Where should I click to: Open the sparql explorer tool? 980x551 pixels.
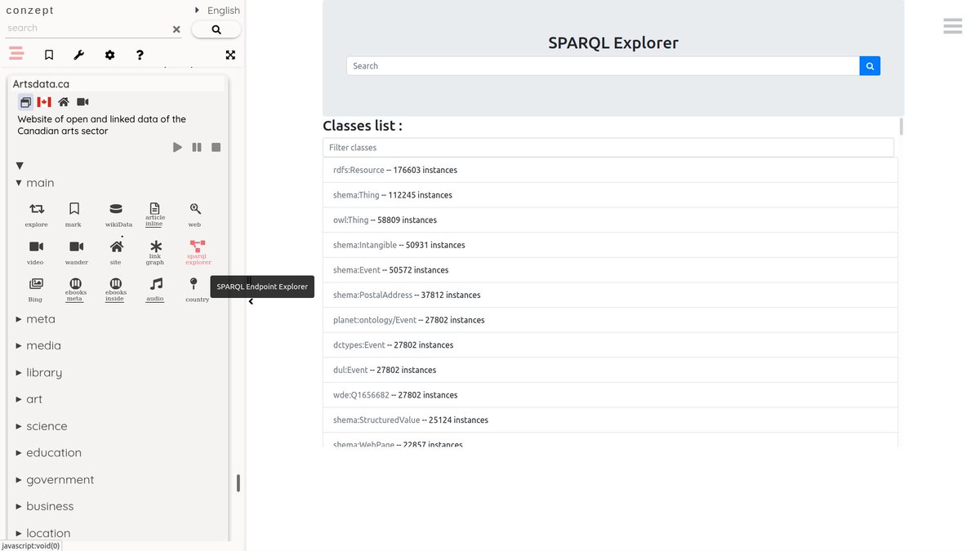(x=198, y=252)
